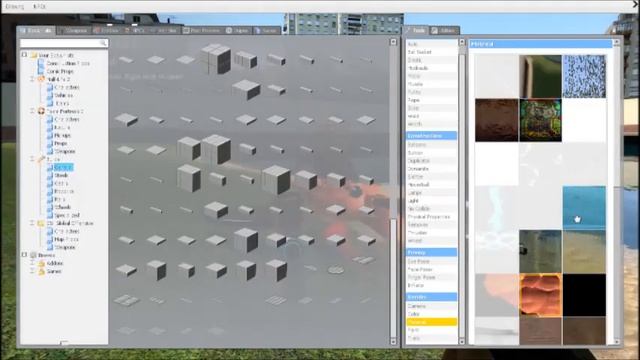The width and height of the screenshot is (640, 360).
Task: Click prop grid scrollbar up arrow
Action: pos(393,42)
